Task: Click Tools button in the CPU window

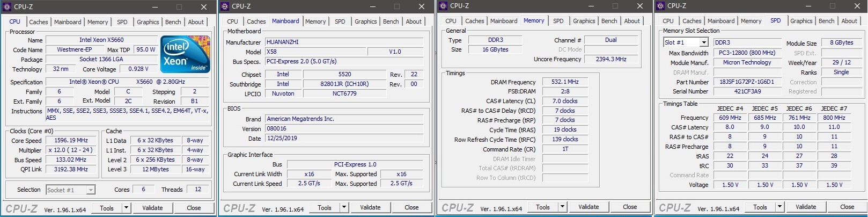Action: pos(107,208)
